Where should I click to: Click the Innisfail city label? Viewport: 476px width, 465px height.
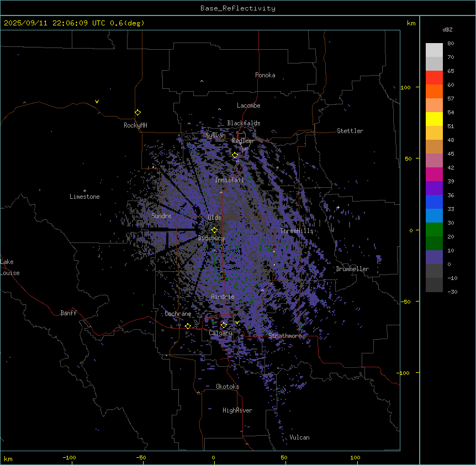coord(229,180)
